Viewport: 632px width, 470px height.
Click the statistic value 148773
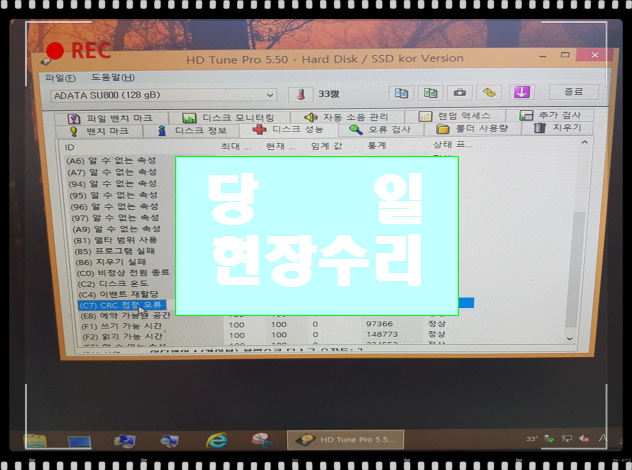[382, 334]
